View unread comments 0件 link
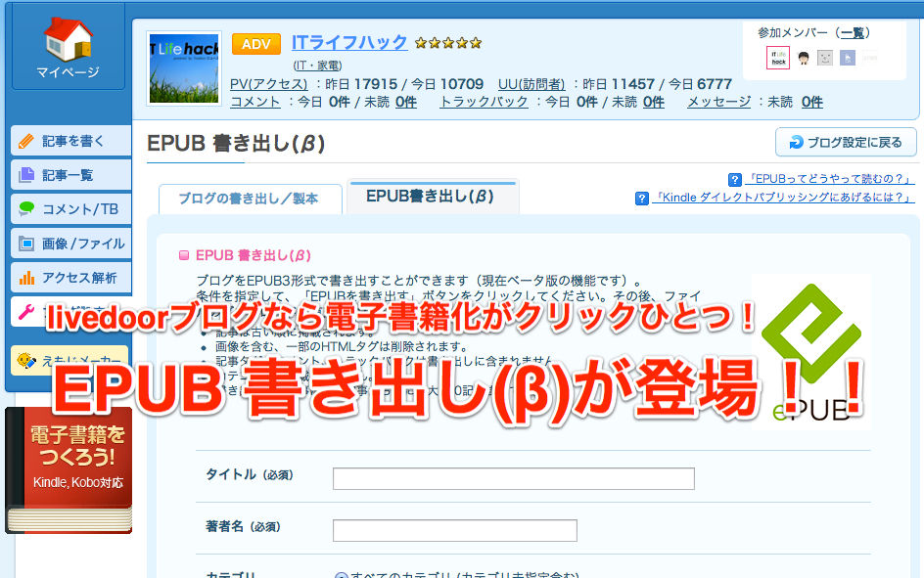 pyautogui.click(x=406, y=102)
